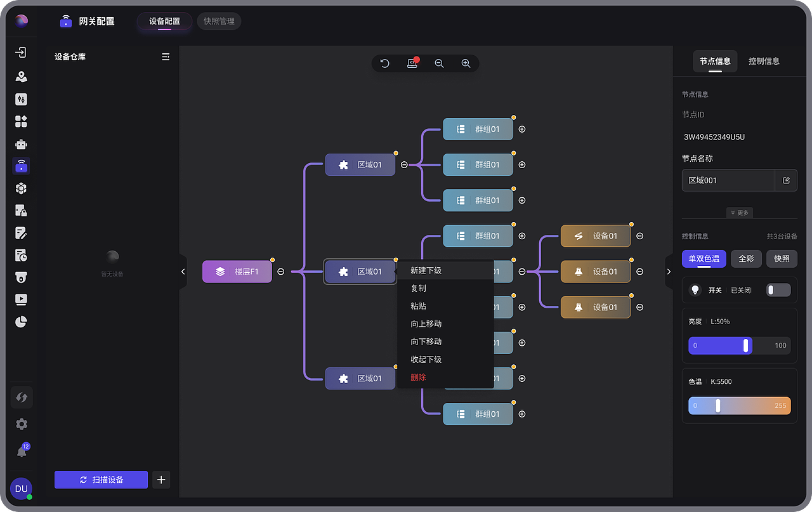Click the DU user avatar
Viewport: 812px width, 512px height.
click(x=22, y=489)
